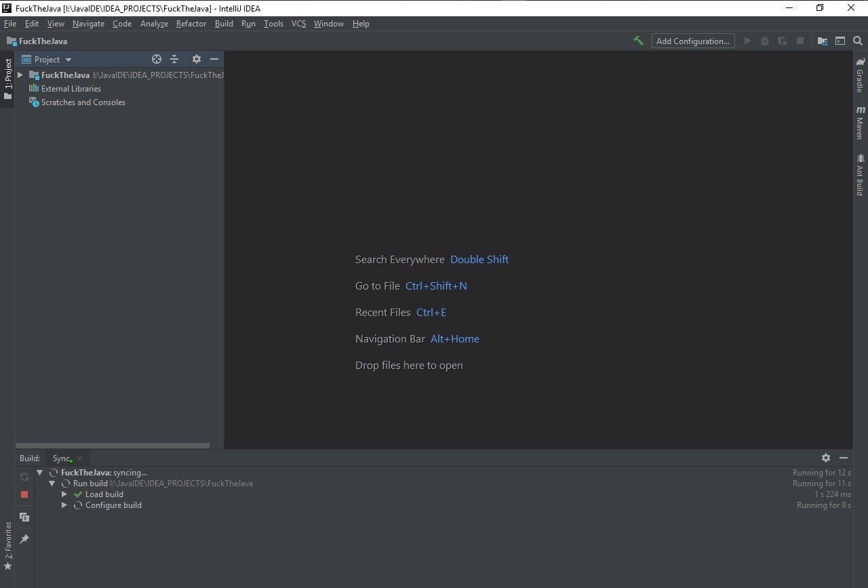
Task: Open the Code menu
Action: coord(122,24)
